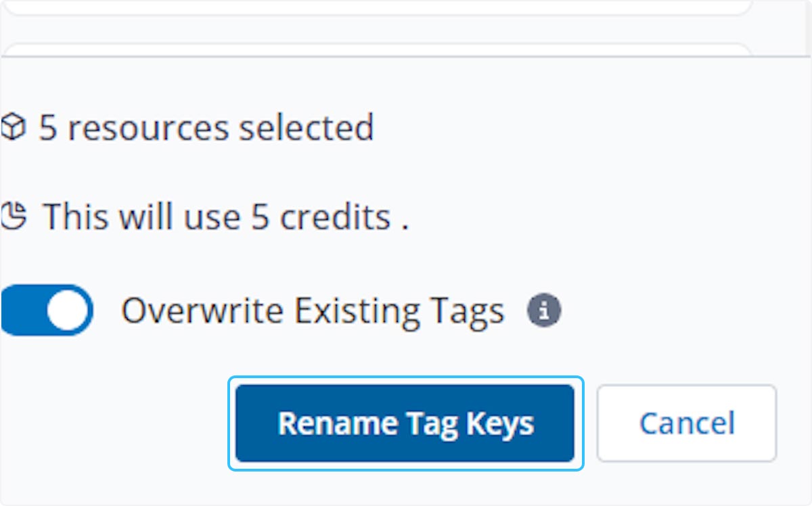
Task: Click the "5 resources selected" text
Action: point(206,127)
